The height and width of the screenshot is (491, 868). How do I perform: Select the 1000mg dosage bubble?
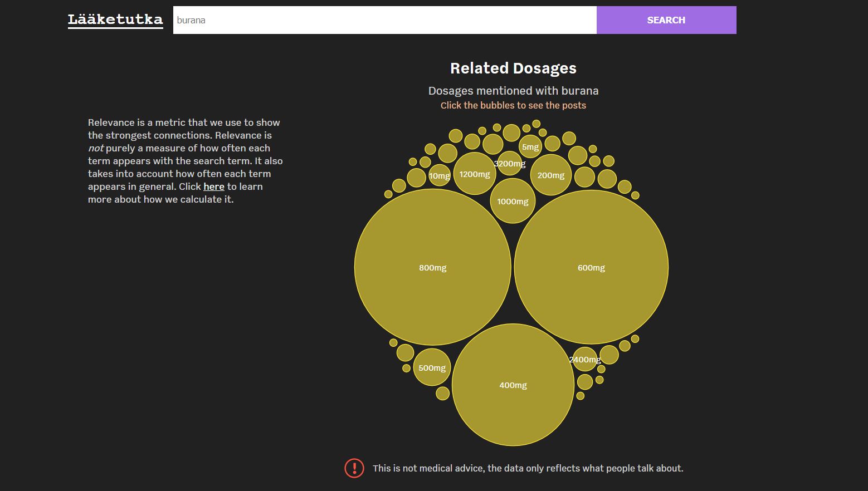click(513, 201)
